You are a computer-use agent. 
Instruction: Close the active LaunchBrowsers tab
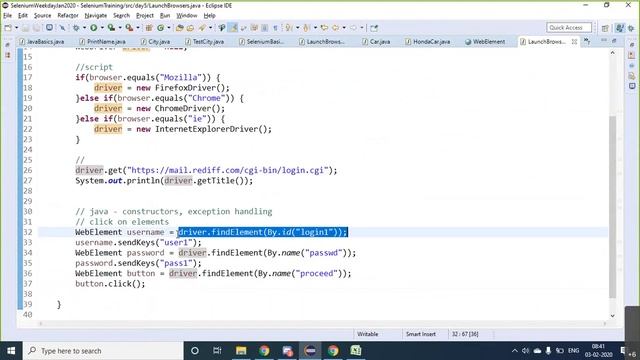pos(574,42)
